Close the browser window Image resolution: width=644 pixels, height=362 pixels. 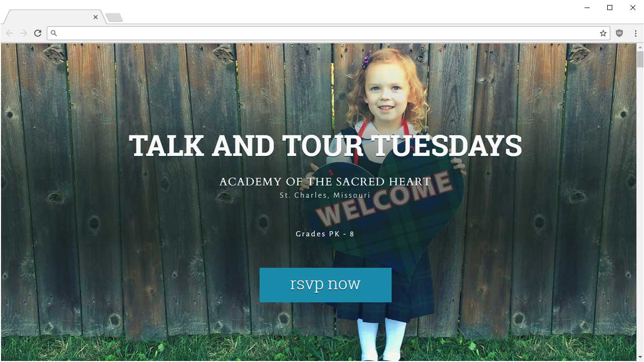[x=633, y=8]
